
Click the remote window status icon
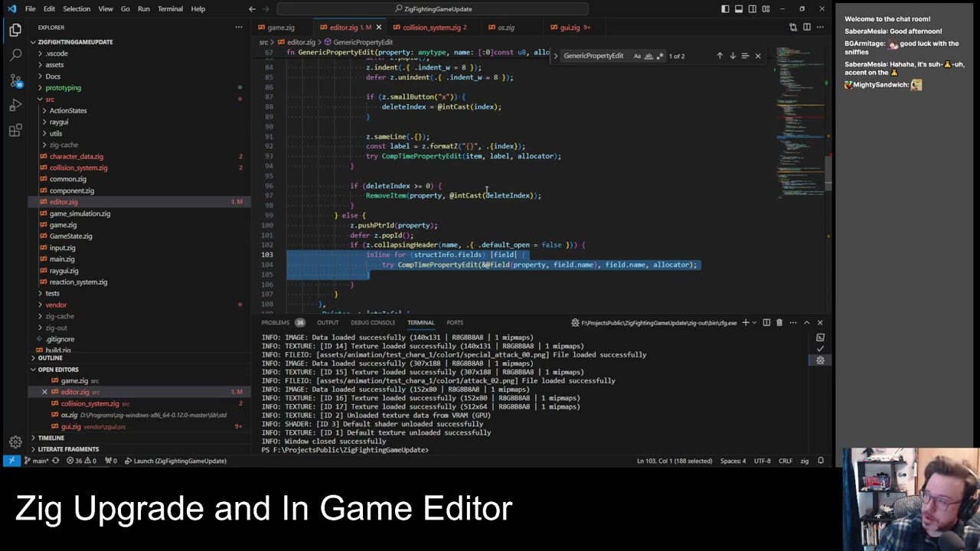11,461
